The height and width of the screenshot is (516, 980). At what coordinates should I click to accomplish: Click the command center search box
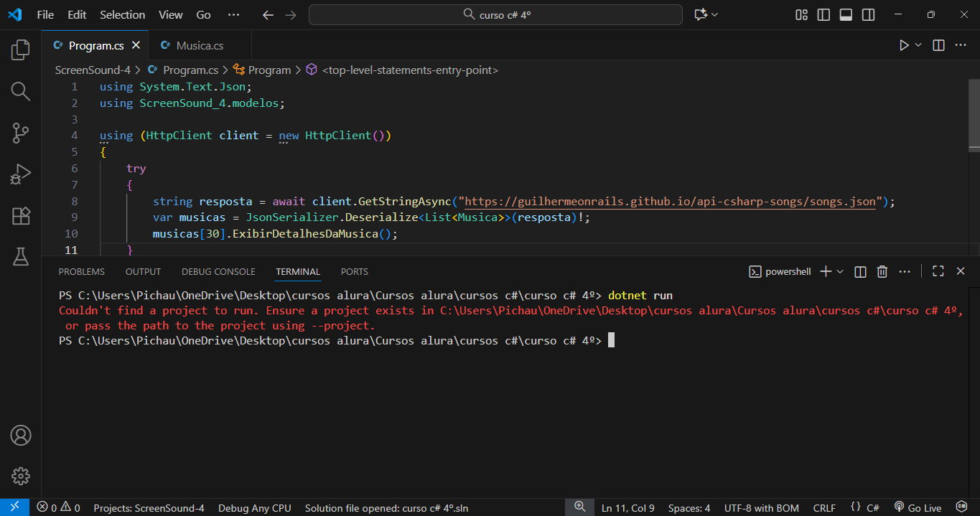click(495, 14)
